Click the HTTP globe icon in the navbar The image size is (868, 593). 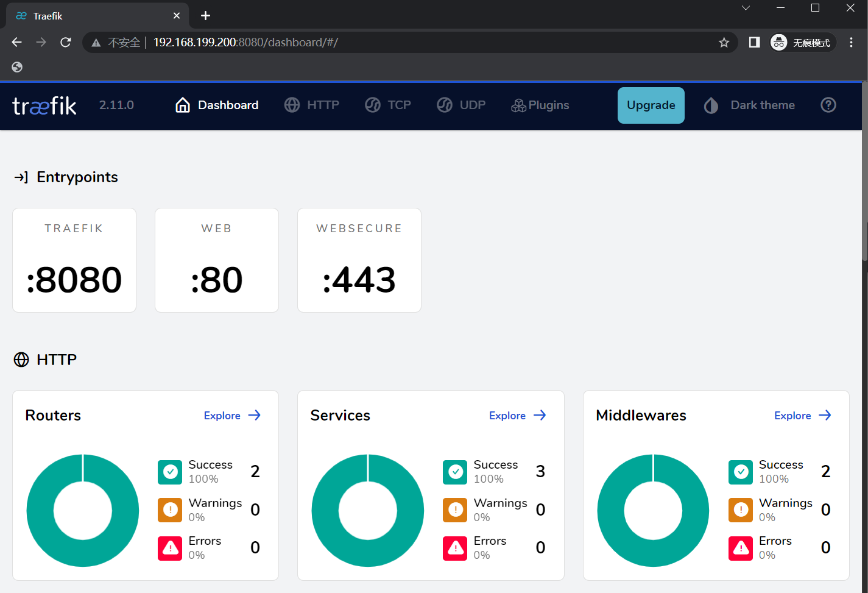(292, 105)
